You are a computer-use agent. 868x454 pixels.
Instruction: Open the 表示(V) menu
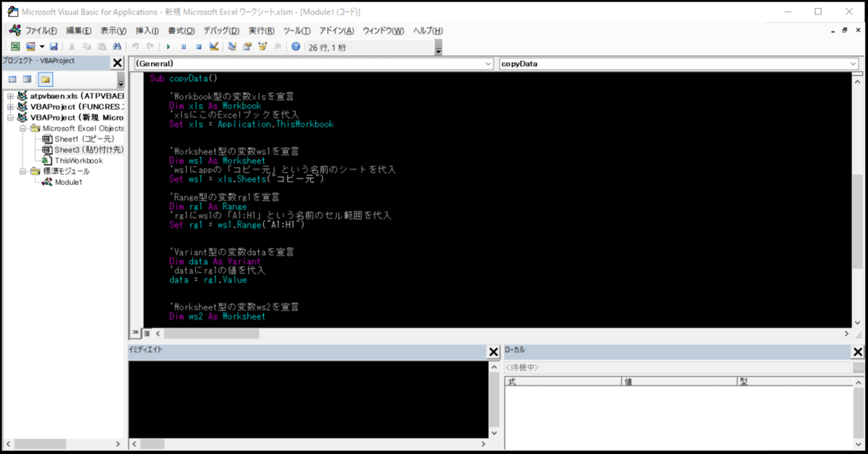coord(113,30)
